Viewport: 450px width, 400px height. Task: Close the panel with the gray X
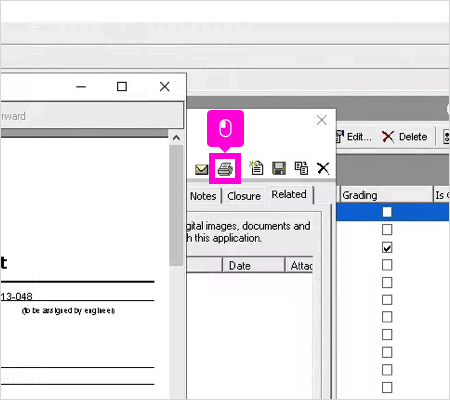click(322, 120)
